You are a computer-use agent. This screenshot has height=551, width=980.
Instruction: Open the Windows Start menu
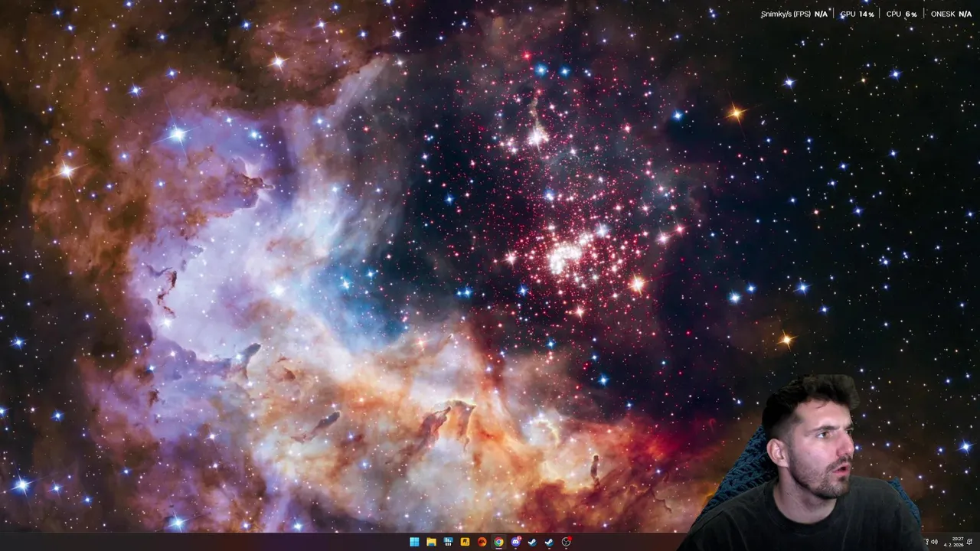(x=414, y=542)
